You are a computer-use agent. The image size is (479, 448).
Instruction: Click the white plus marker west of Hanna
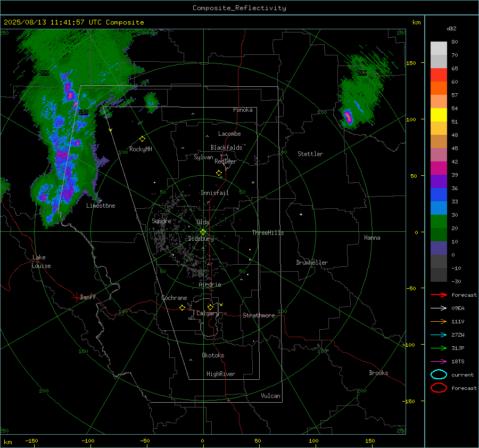pos(301,214)
